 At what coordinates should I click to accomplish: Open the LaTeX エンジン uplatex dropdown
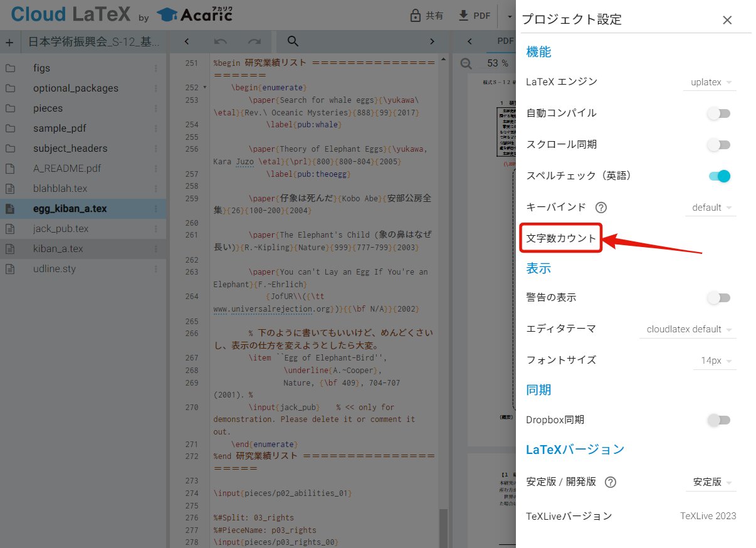point(710,82)
